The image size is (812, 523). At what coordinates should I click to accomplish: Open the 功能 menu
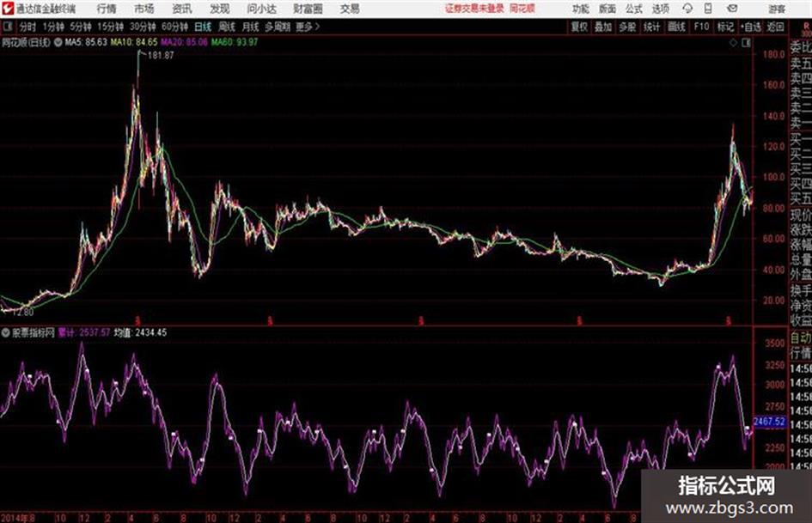coord(581,9)
